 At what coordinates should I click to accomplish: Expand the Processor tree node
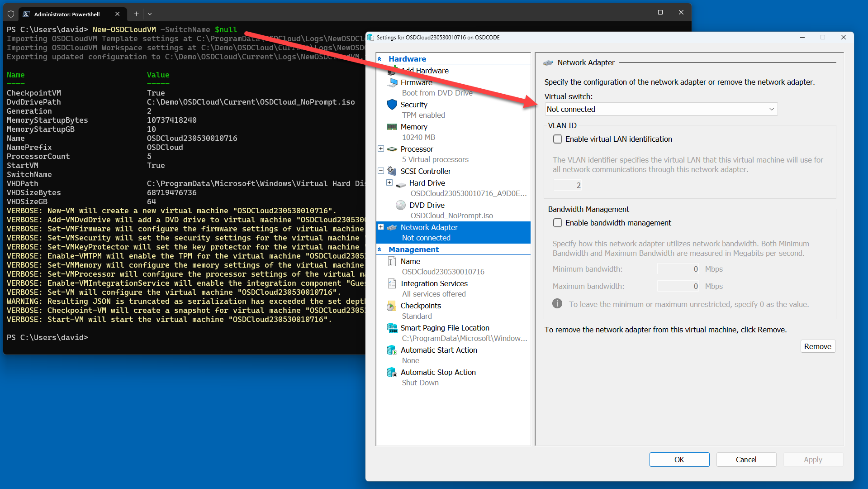pos(381,149)
